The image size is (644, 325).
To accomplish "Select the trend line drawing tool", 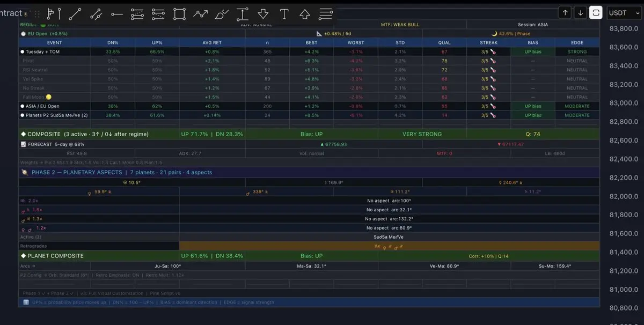I will 75,14.
